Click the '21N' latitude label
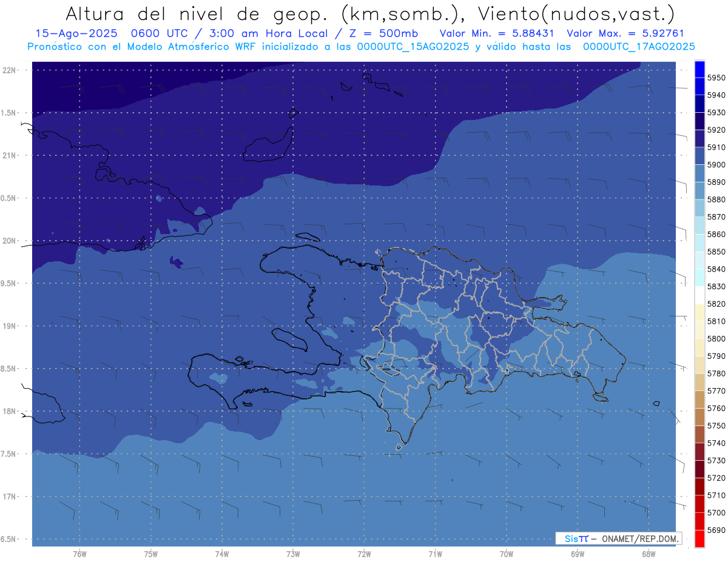The width and height of the screenshot is (728, 562). tap(10, 156)
